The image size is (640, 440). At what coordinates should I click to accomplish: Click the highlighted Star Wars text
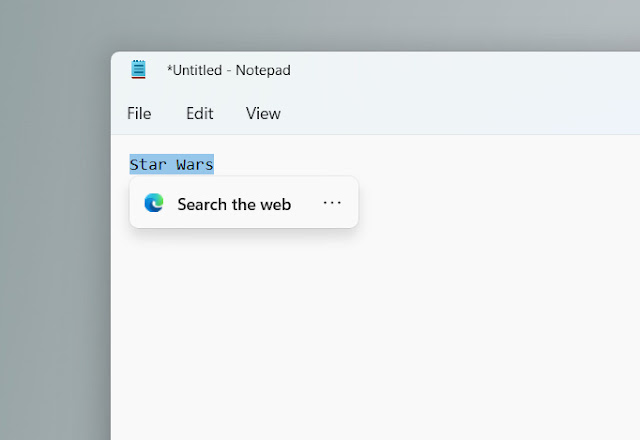click(x=171, y=164)
